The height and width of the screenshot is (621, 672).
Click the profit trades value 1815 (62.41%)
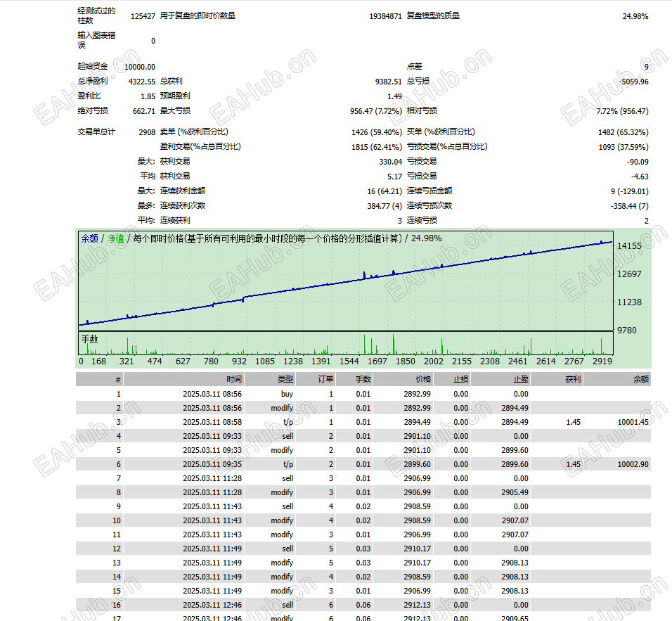click(377, 147)
